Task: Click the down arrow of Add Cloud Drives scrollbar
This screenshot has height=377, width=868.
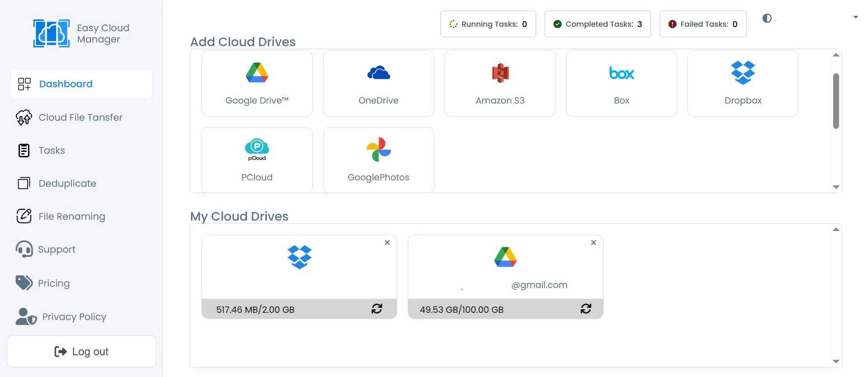Action: (x=836, y=187)
